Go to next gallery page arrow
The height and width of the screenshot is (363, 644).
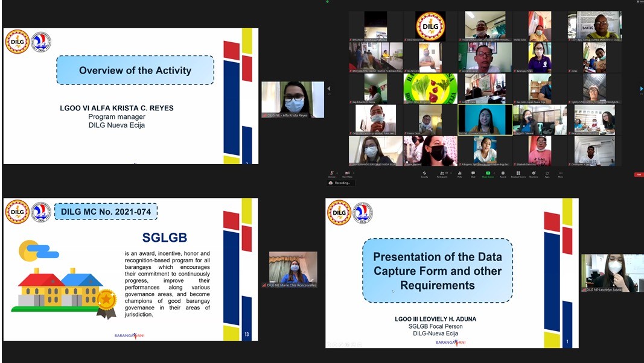(x=641, y=89)
